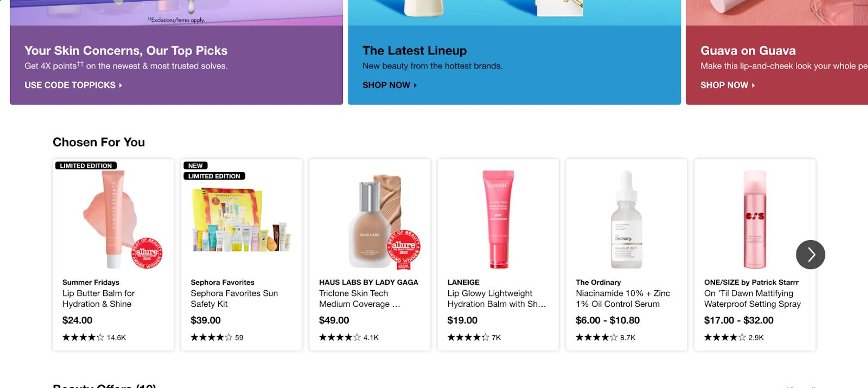Viewport: 868px width, 388px height.
Task: Click the arrow beside SHOP NOW on Latest Lineup
Action: coord(415,85)
